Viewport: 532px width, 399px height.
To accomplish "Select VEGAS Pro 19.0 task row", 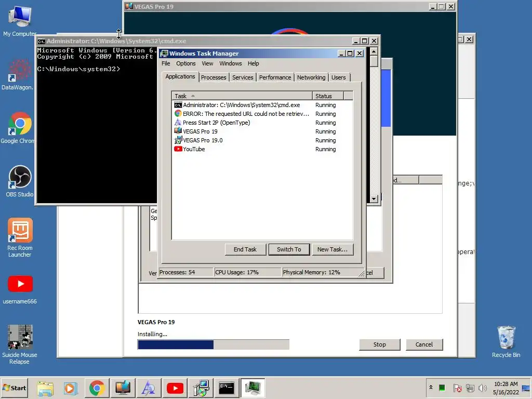I will [x=262, y=140].
